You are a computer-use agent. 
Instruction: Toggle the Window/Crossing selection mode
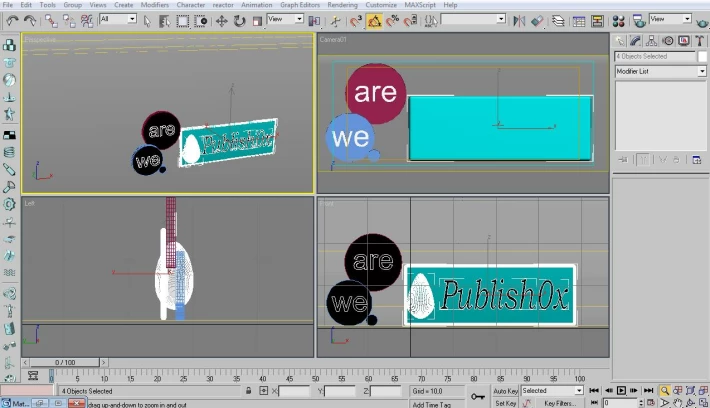click(x=201, y=21)
